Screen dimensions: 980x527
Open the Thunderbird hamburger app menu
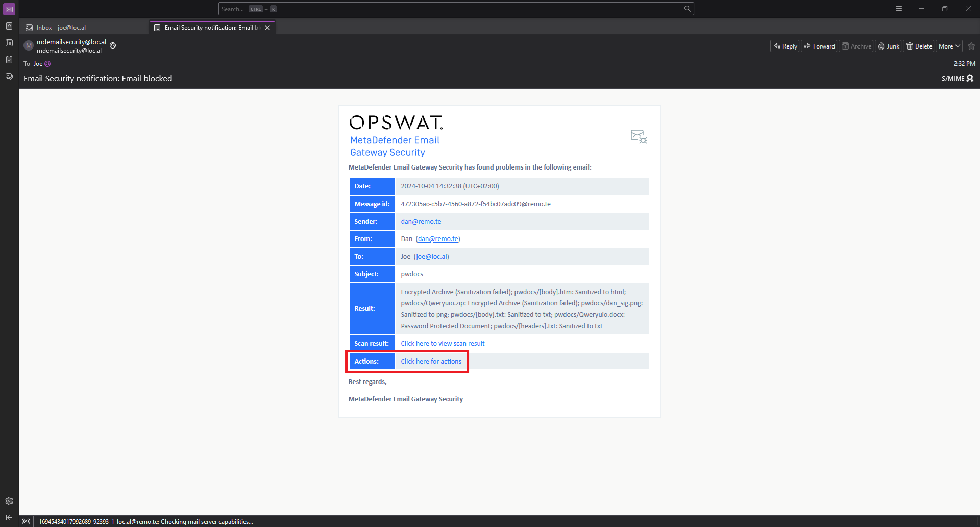[x=899, y=9]
